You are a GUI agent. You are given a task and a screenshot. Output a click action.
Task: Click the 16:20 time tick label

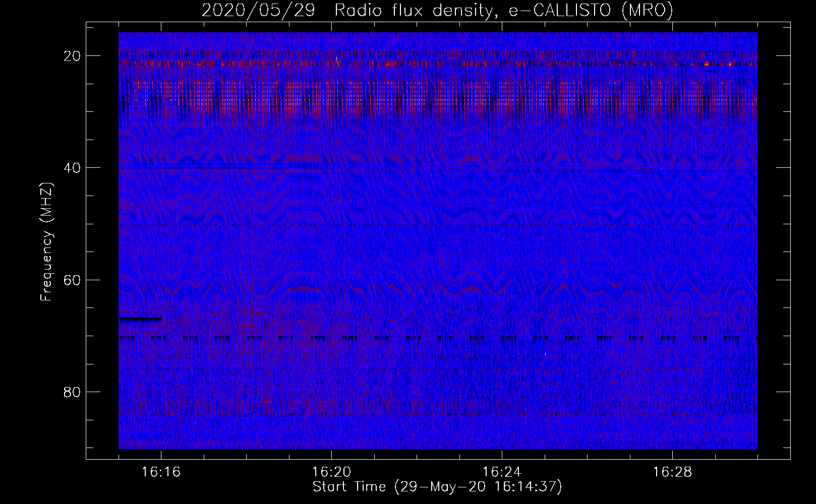point(332,472)
